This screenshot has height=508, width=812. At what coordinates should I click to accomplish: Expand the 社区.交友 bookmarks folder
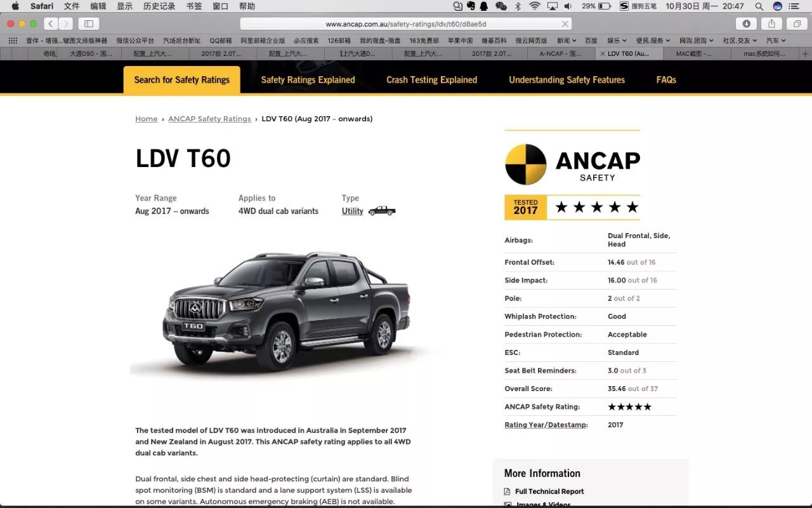[741, 41]
